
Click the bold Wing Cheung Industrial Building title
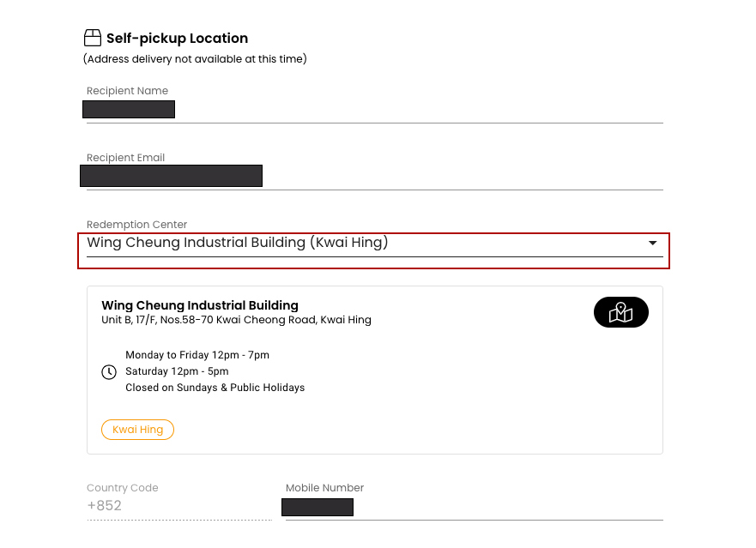(200, 305)
